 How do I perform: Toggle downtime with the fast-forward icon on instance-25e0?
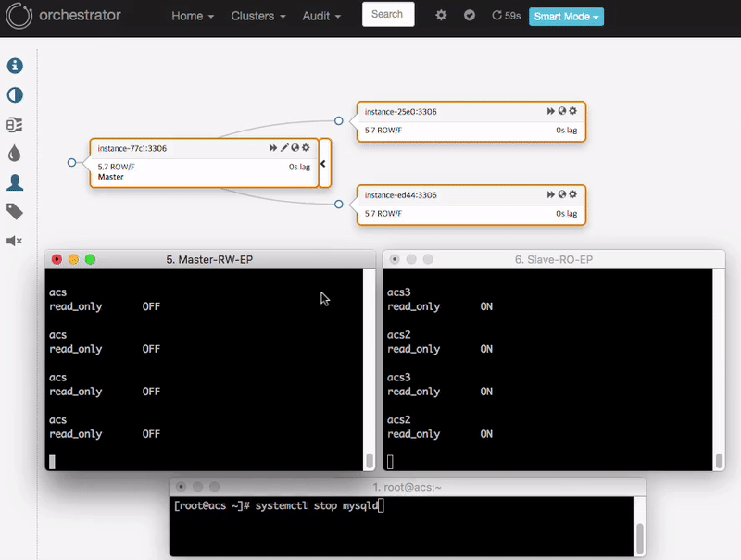549,110
